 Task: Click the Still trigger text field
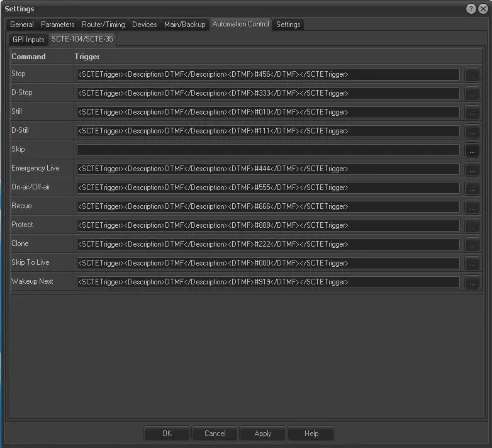click(268, 112)
